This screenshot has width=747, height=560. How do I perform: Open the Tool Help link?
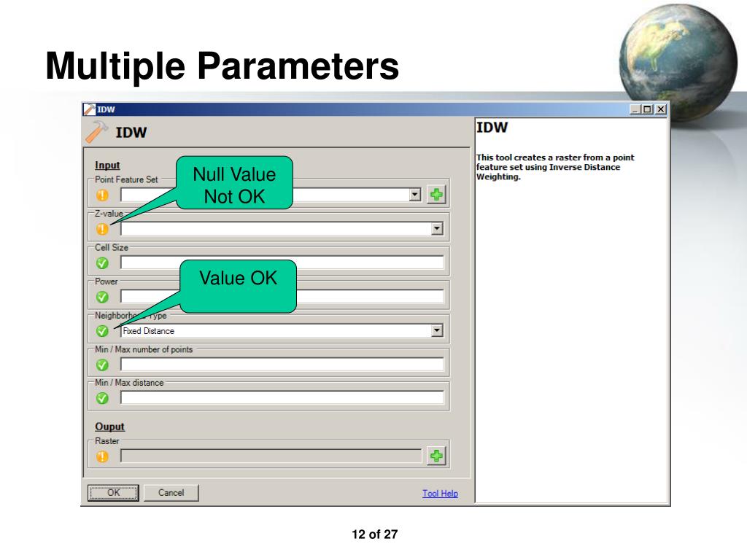tap(440, 494)
